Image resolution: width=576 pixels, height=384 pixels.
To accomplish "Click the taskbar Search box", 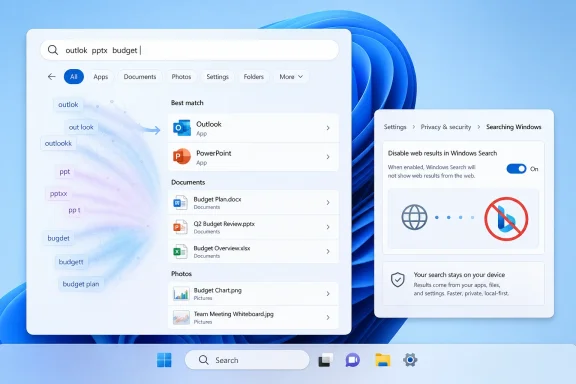I will [x=247, y=360].
